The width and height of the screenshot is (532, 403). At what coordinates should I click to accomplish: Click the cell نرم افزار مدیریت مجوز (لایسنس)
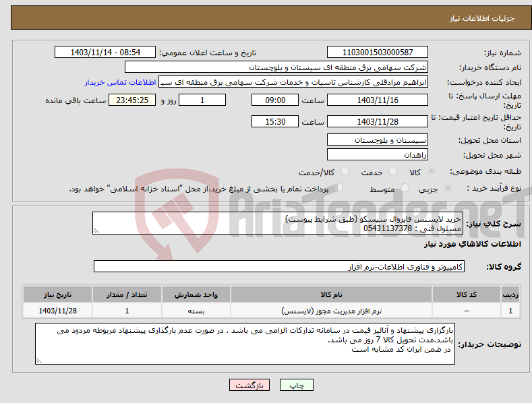331,311
